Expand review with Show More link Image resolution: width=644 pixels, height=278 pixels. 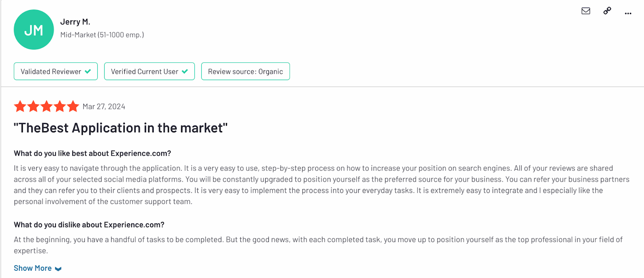(33, 268)
